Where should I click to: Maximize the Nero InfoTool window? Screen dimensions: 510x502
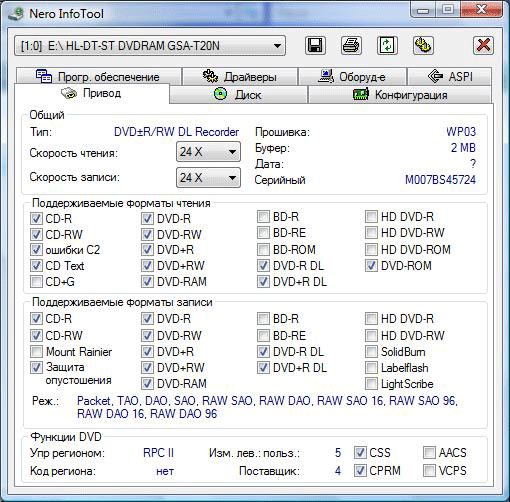(447, 10)
